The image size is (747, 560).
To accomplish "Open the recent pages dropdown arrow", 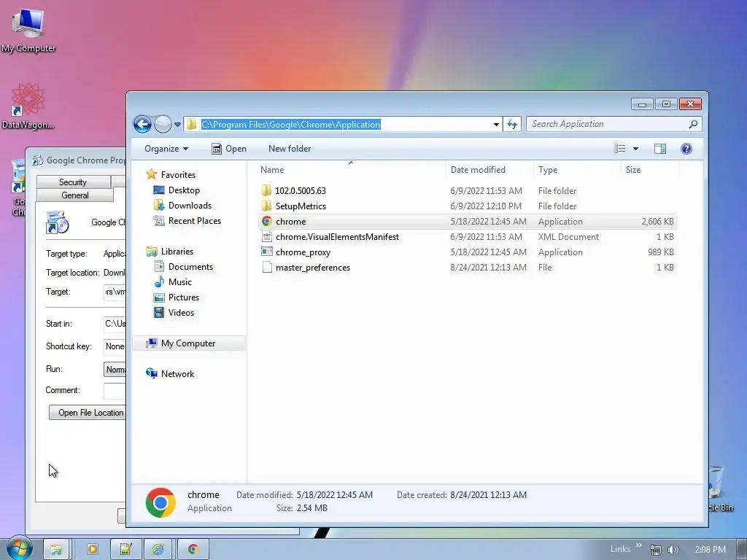I will pyautogui.click(x=177, y=125).
